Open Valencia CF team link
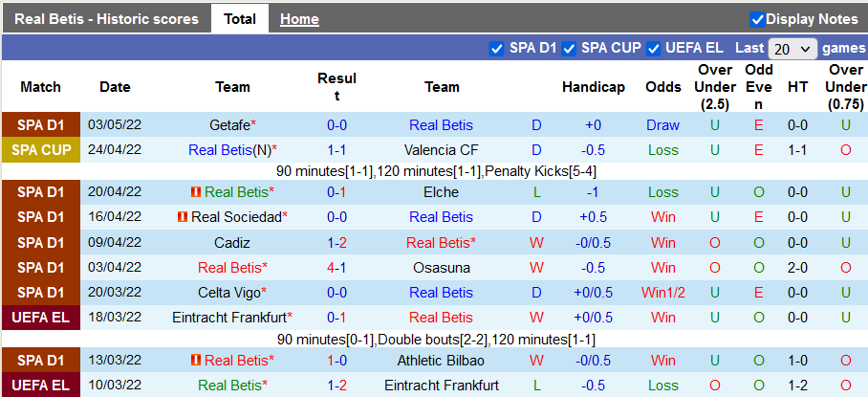The width and height of the screenshot is (868, 397). point(442,150)
